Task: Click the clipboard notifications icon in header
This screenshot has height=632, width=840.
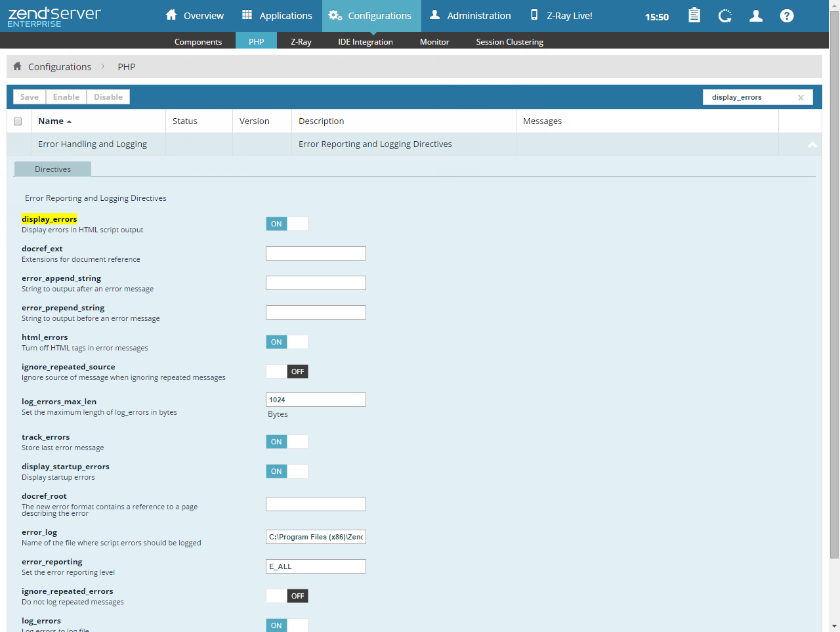Action: pyautogui.click(x=694, y=16)
